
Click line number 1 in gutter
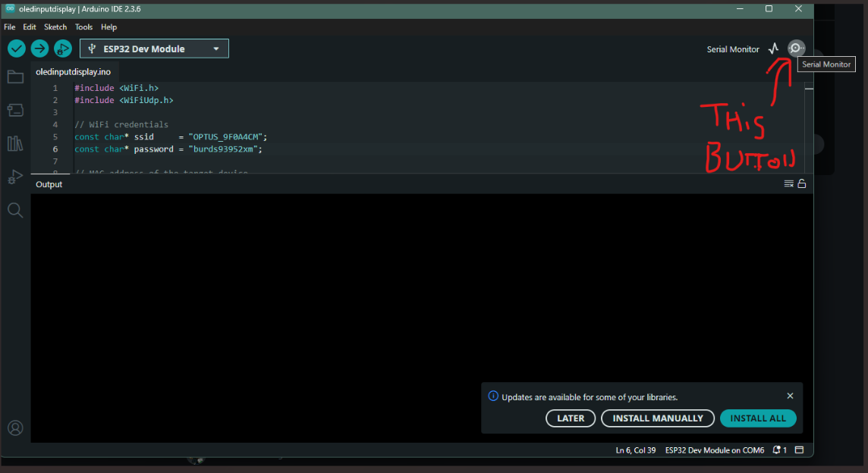(x=55, y=88)
